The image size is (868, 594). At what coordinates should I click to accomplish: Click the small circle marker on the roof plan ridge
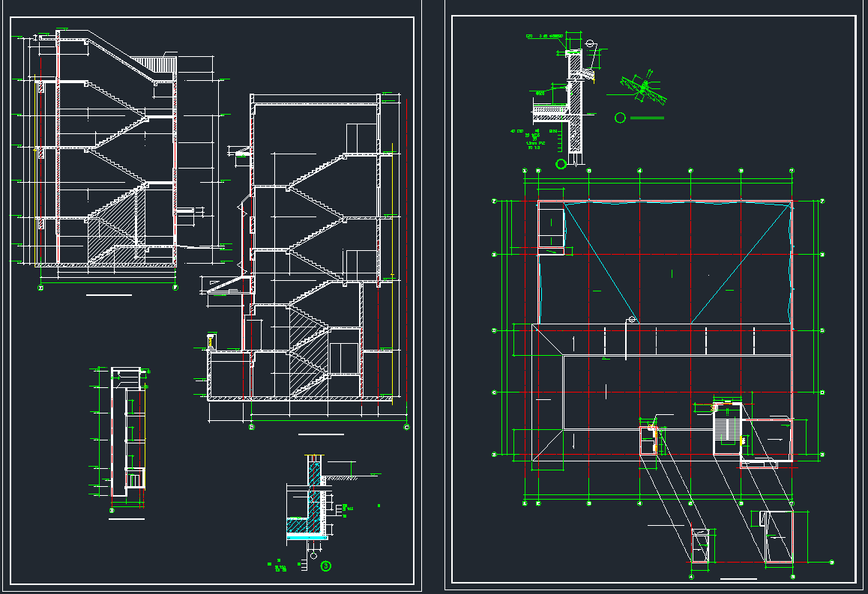tap(632, 321)
